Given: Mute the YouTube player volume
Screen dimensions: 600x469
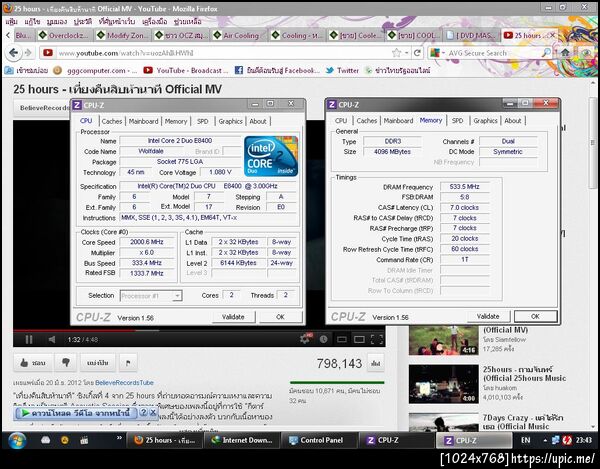Looking at the screenshot, I should 52,339.
